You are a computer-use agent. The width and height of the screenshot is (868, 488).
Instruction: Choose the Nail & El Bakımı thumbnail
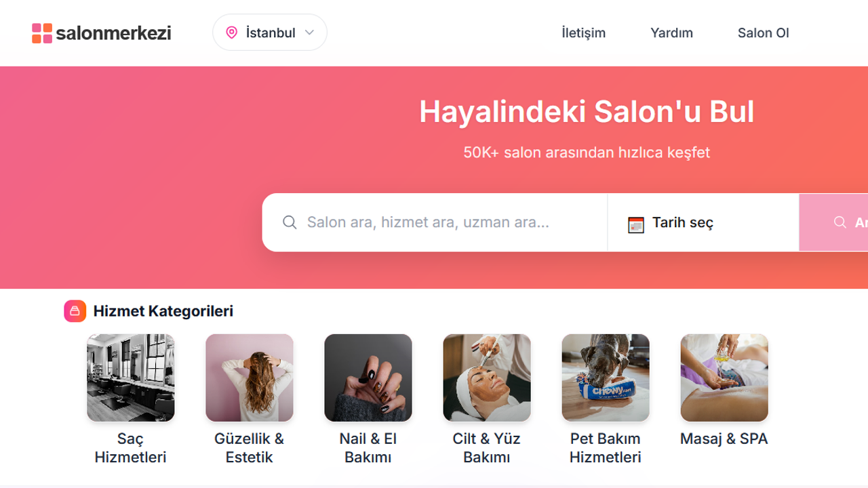point(368,378)
